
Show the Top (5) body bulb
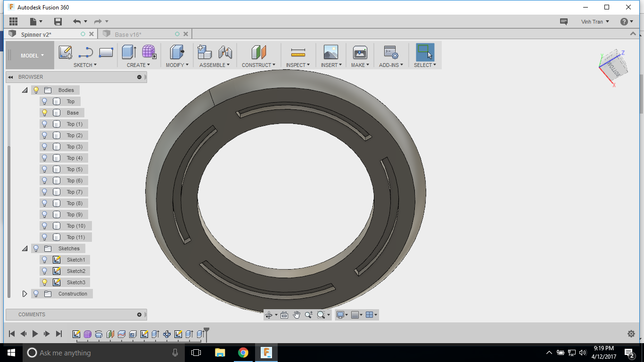45,169
